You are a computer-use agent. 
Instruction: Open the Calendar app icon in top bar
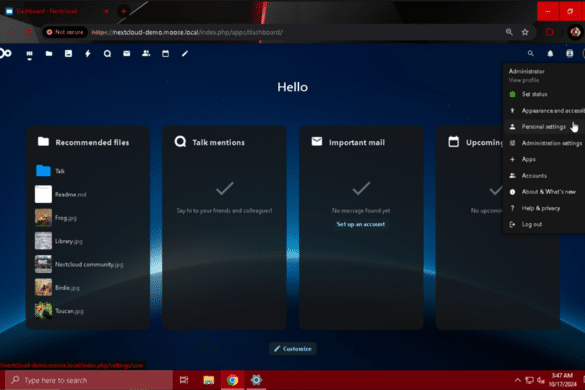165,54
